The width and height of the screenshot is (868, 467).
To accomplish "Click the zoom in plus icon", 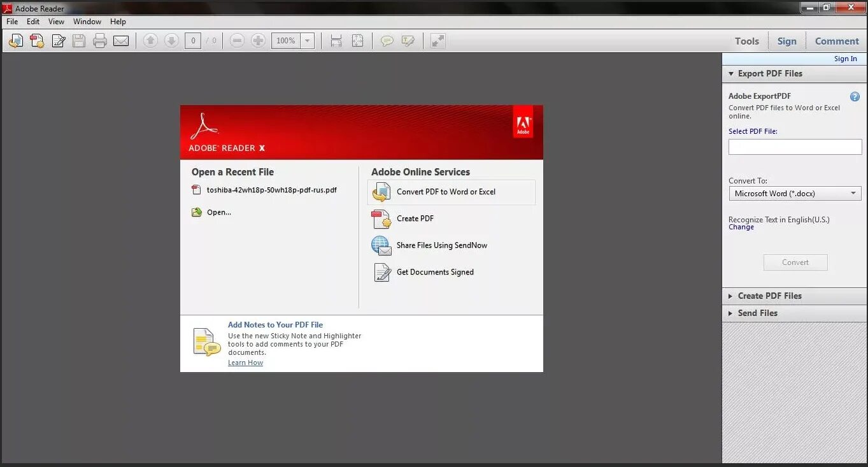I will pyautogui.click(x=258, y=41).
